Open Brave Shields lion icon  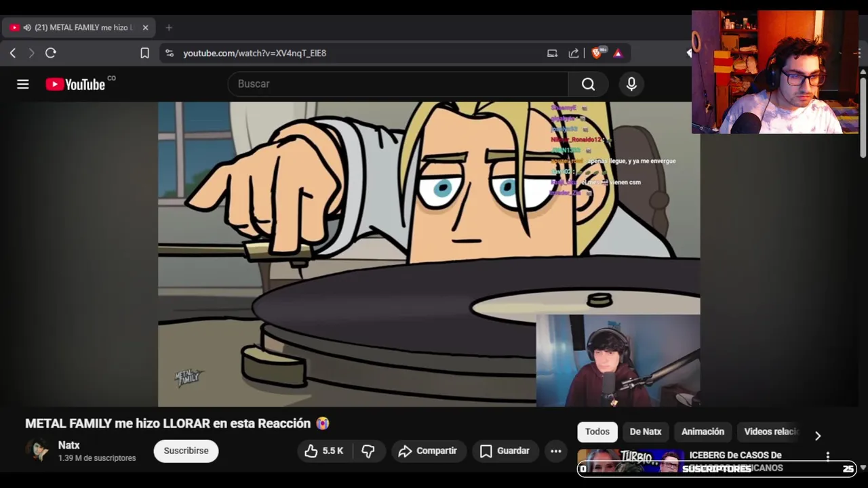coord(597,53)
